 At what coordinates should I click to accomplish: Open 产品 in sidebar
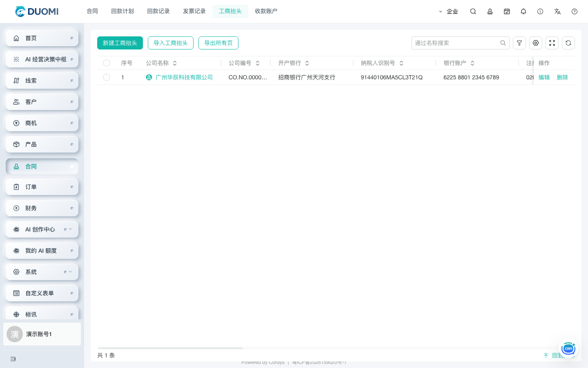coord(42,144)
